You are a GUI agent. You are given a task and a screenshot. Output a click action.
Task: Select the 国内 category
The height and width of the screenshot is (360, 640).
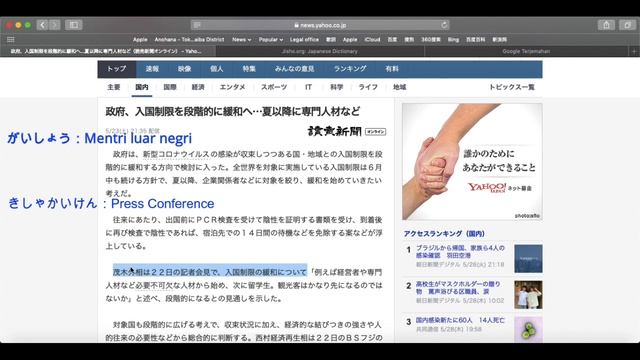pyautogui.click(x=142, y=87)
